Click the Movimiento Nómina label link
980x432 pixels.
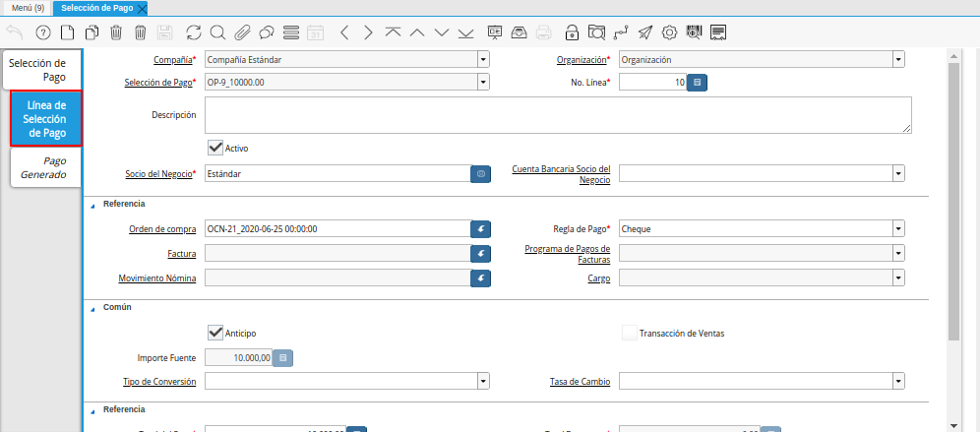point(157,278)
